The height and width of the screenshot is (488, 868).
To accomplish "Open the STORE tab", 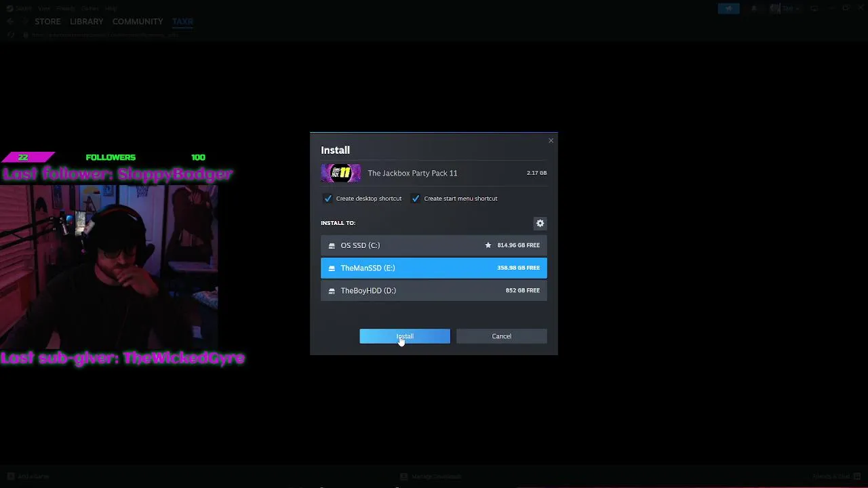I will point(47,21).
